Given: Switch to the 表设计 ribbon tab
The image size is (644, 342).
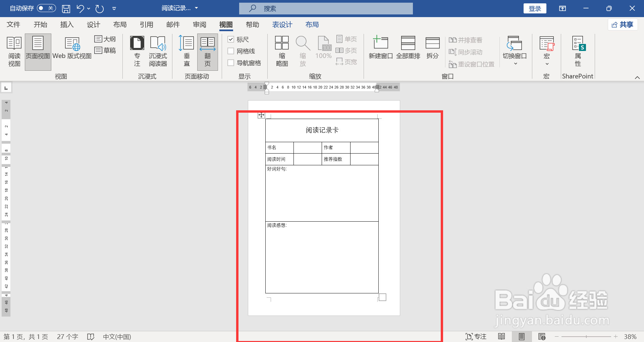Looking at the screenshot, I should (282, 24).
